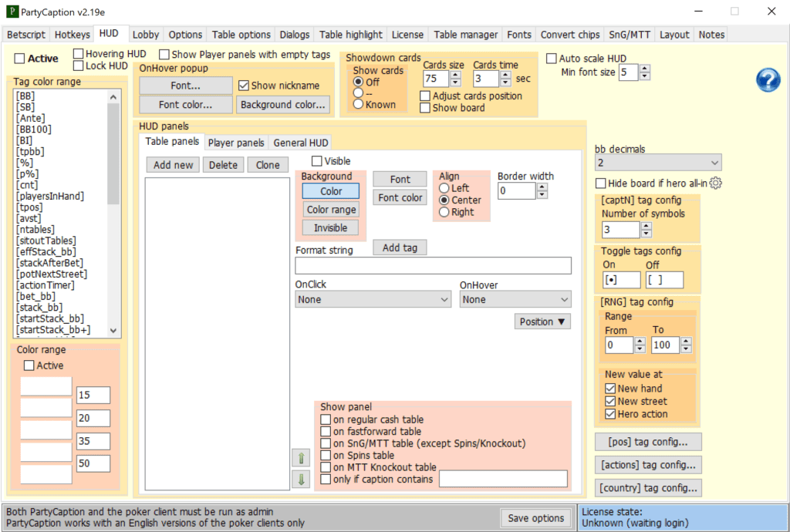The width and height of the screenshot is (790, 532).
Task: Move panel down with green down arrow
Action: coord(301,479)
